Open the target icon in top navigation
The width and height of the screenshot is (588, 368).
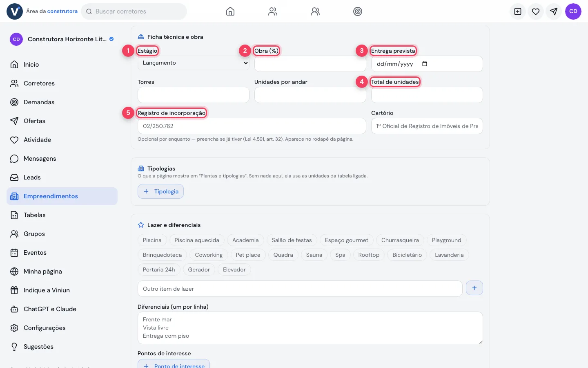pyautogui.click(x=358, y=11)
